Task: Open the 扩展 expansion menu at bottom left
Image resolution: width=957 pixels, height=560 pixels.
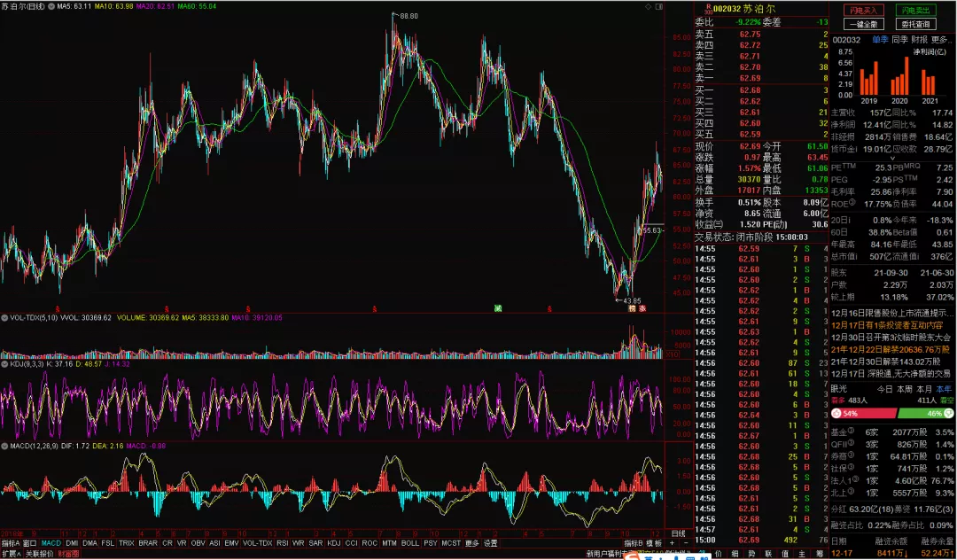Action: point(11,553)
